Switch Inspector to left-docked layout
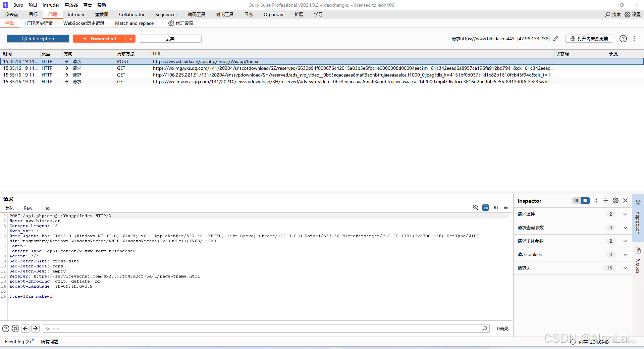 pyautogui.click(x=576, y=201)
